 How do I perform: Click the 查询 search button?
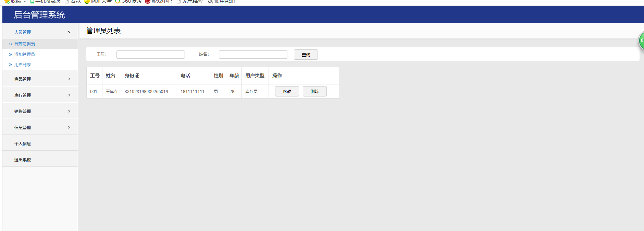(306, 55)
